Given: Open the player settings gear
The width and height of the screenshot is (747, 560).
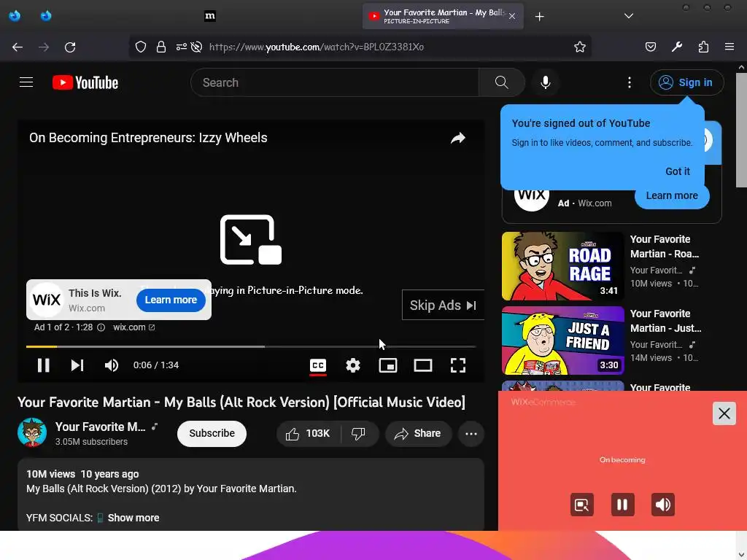Looking at the screenshot, I should pos(353,365).
